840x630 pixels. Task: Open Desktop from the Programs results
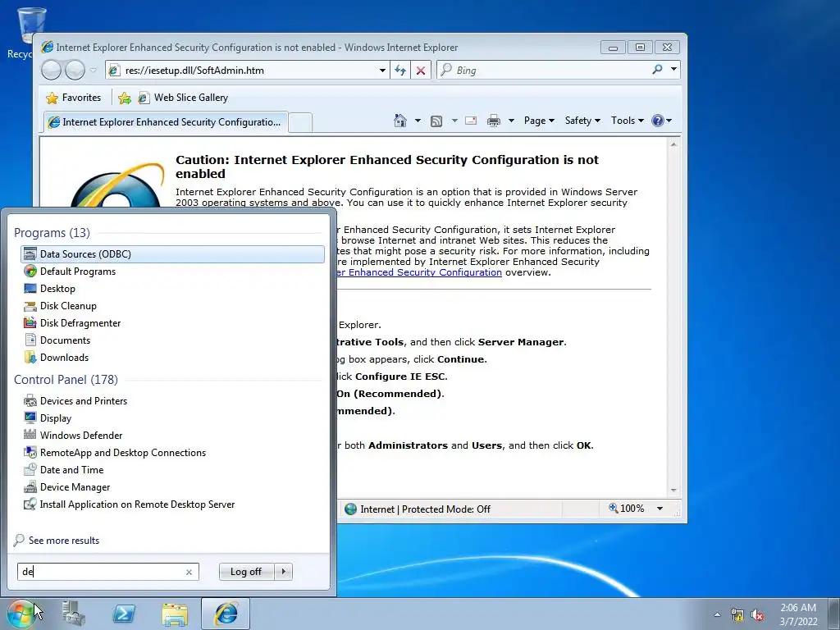[172, 288]
